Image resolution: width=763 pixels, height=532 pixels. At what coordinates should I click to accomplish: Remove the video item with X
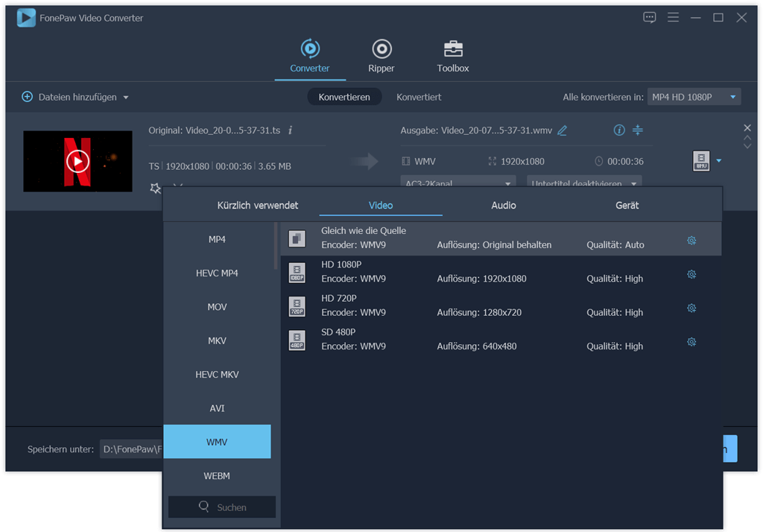pyautogui.click(x=747, y=127)
